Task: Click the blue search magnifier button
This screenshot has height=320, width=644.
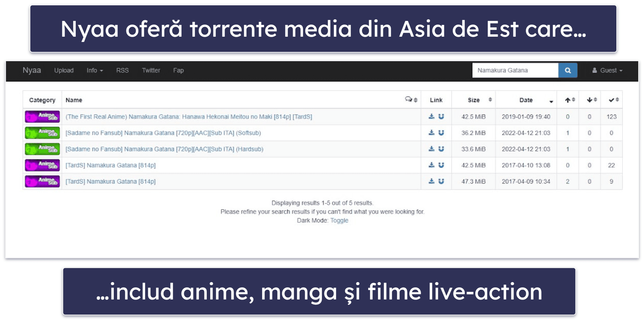Action: click(568, 70)
